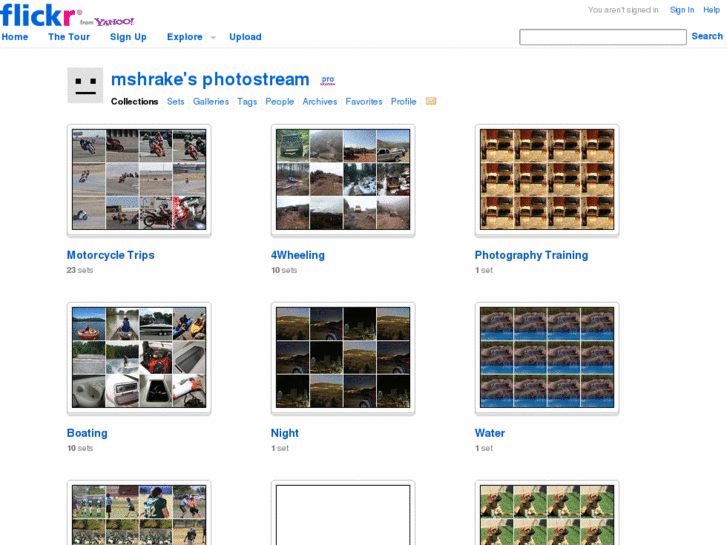The image size is (727, 545).
Task: Open the Motorcycle Trips collection thumbnail
Action: pyautogui.click(x=139, y=180)
